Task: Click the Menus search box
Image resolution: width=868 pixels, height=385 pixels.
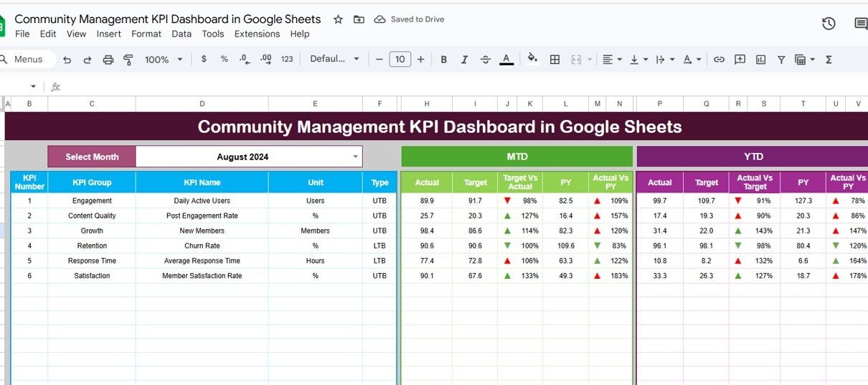Action: point(26,60)
